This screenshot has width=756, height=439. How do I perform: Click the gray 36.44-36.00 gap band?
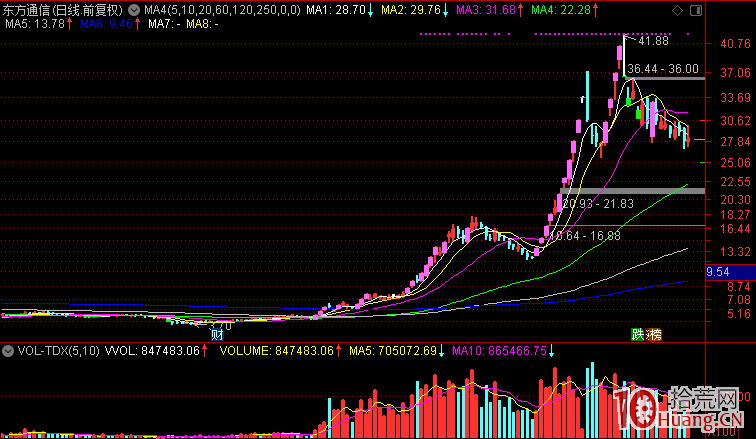[664, 78]
